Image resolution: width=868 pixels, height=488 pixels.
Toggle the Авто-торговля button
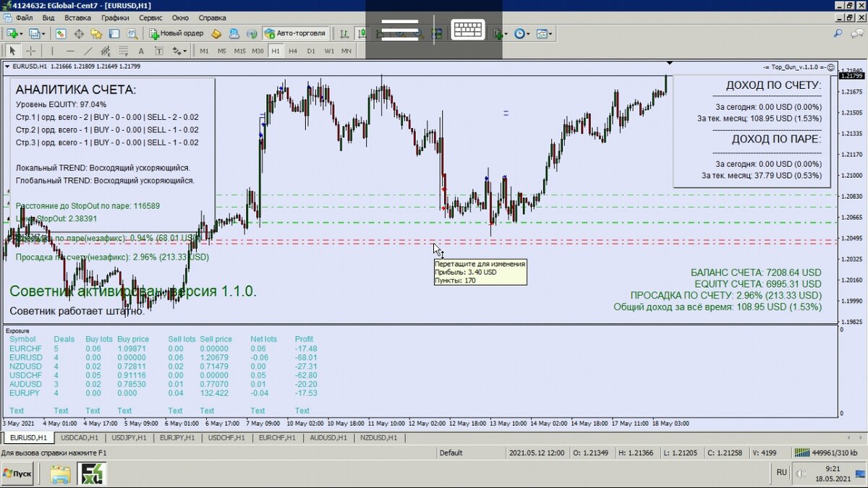coord(296,33)
